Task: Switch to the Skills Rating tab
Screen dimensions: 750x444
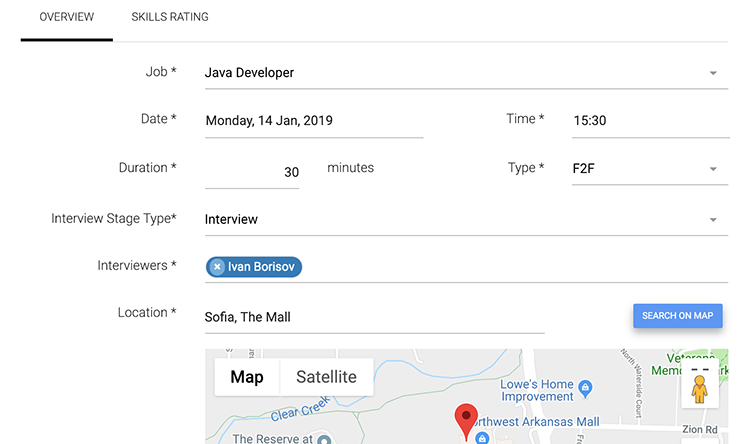Action: pos(169,17)
